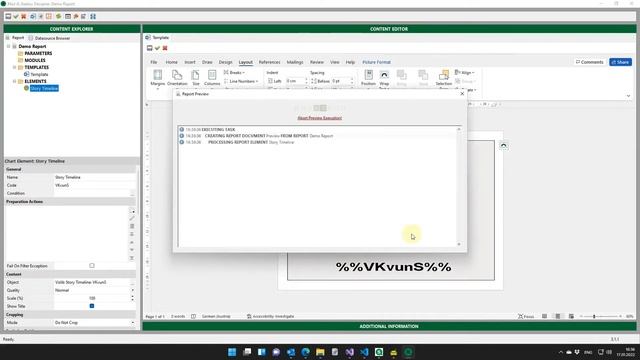
Task: Click the red X in the main toolbar
Action: [x=24, y=16]
